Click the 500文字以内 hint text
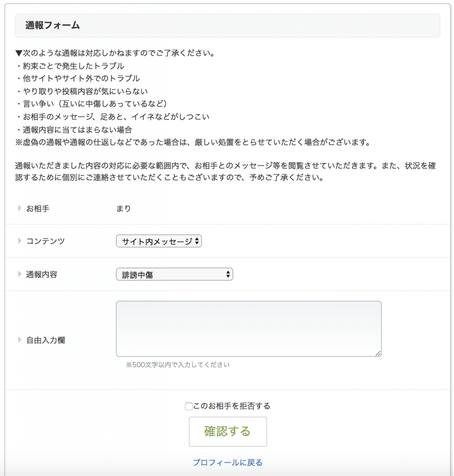The image size is (454, 476). [178, 365]
